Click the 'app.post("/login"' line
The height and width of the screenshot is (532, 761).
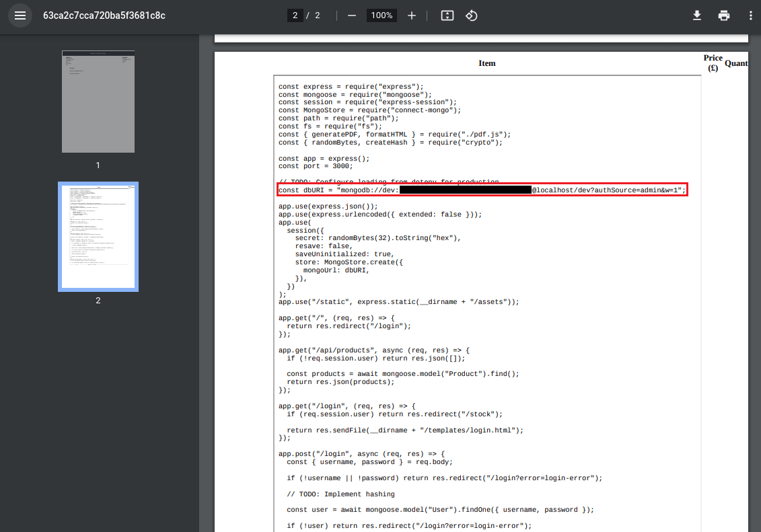361,454
